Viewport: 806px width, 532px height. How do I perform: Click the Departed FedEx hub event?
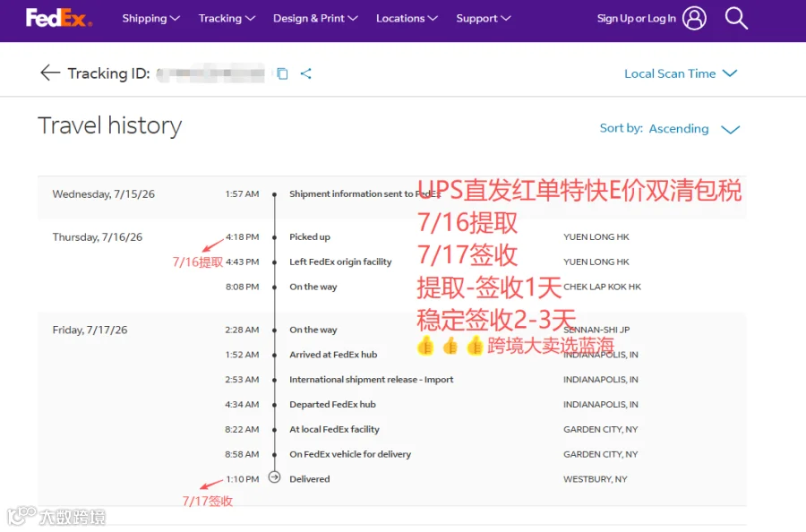tap(332, 405)
